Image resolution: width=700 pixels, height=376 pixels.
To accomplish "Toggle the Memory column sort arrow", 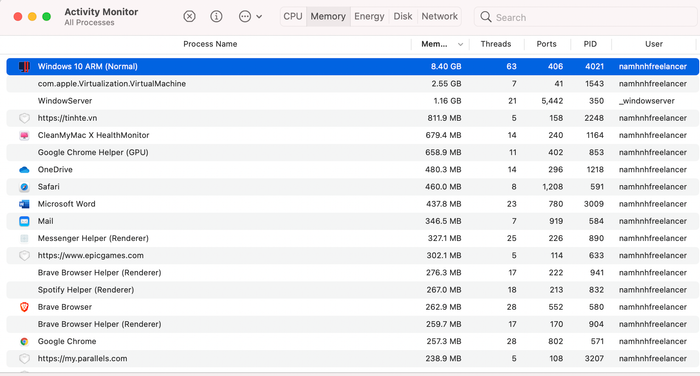I will point(460,44).
